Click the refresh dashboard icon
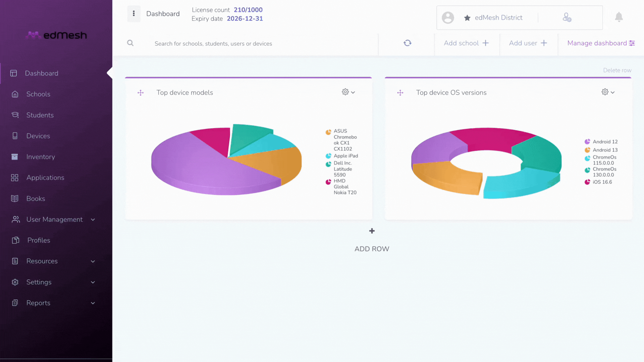644x362 pixels. click(408, 43)
